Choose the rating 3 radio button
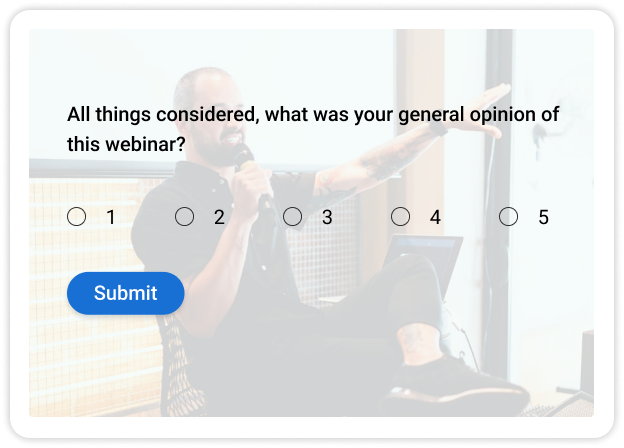This screenshot has width=624, height=448. point(293,216)
